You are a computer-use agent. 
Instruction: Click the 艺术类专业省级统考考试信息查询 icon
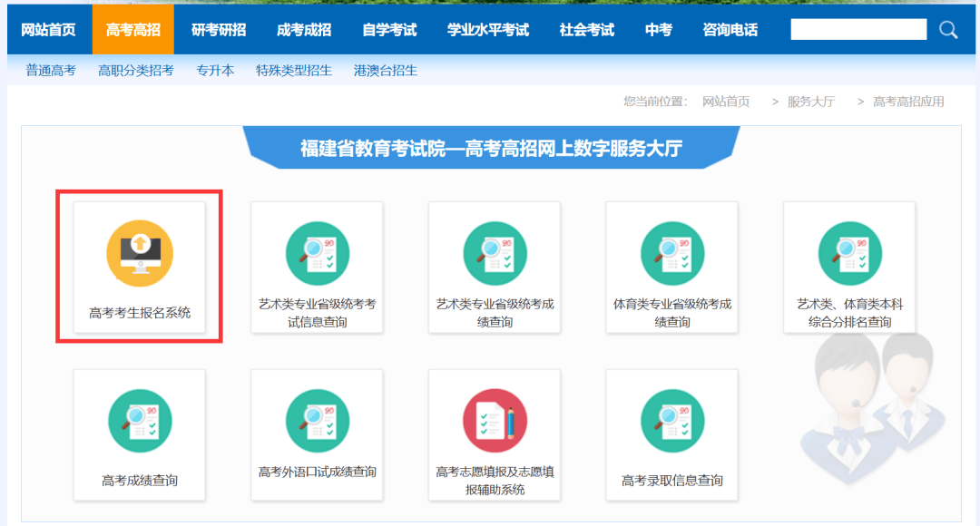[318, 253]
